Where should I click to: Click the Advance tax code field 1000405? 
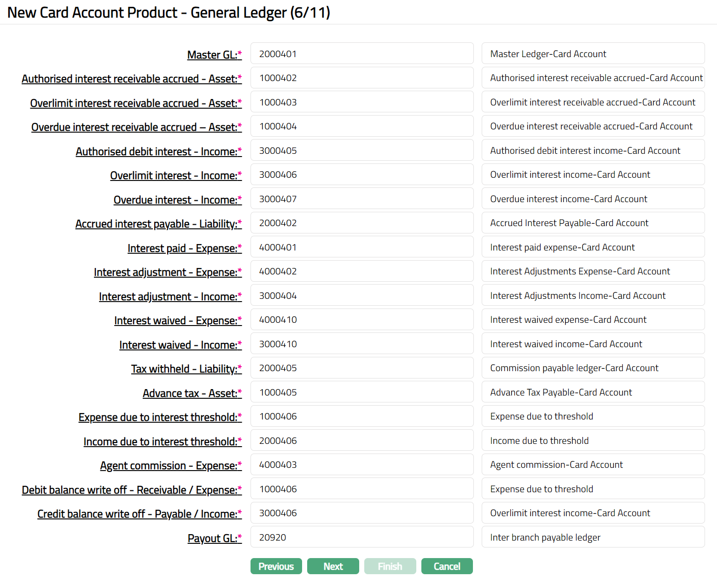pyautogui.click(x=361, y=392)
